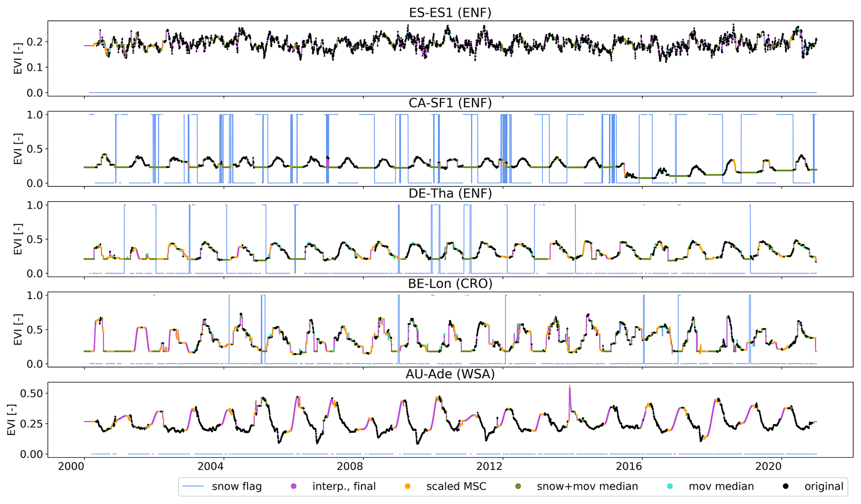Click the 'snow flag' legend text

[x=237, y=487]
